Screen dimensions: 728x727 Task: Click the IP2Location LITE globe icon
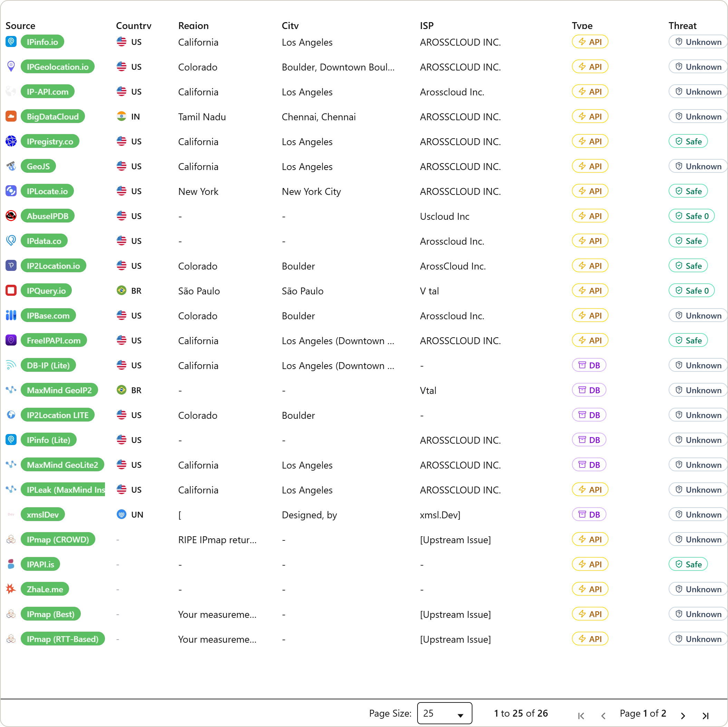[x=11, y=415]
